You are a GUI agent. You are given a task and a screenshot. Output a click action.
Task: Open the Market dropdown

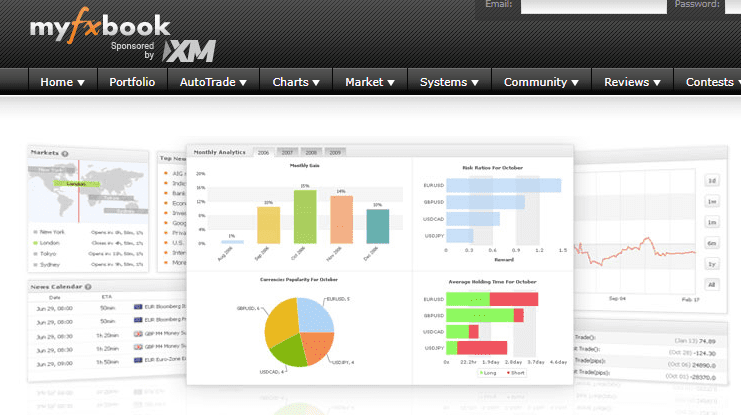(x=370, y=82)
